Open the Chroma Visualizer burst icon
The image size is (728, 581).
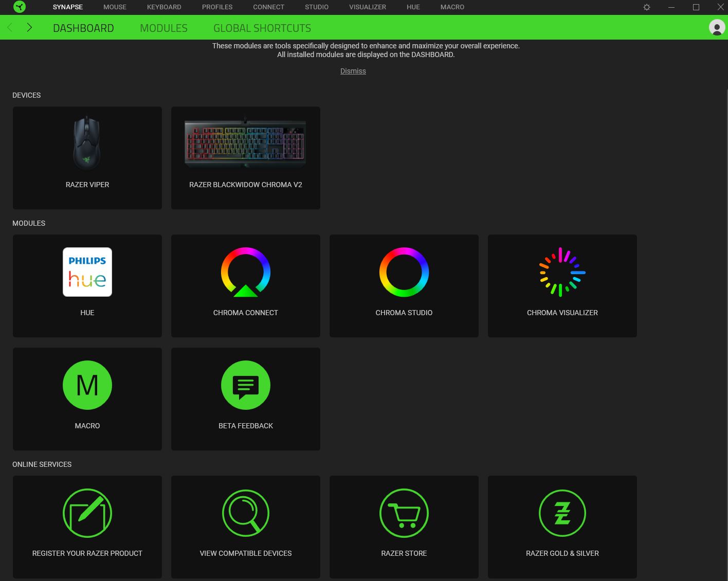point(562,272)
